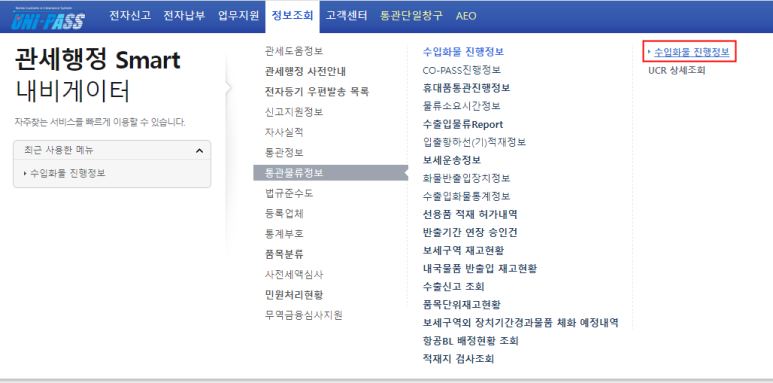Click the 최근 사용한 메뉴 header
The width and height of the screenshot is (773, 383).
112,150
